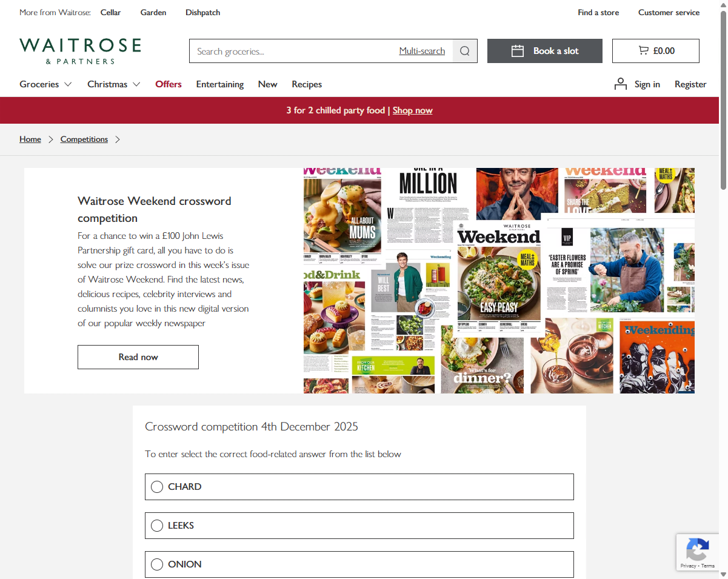Click the page vertical scrollbar
The image size is (728, 579).
723,289
